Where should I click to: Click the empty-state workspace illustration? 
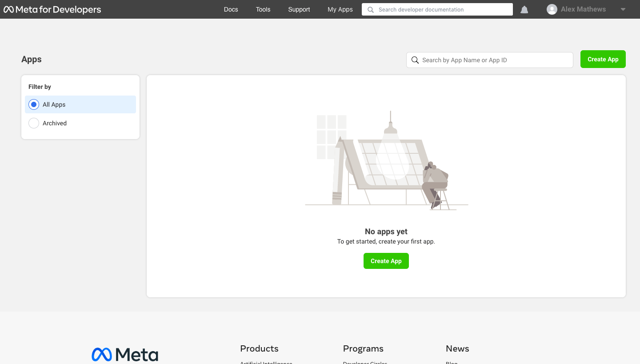(x=386, y=160)
